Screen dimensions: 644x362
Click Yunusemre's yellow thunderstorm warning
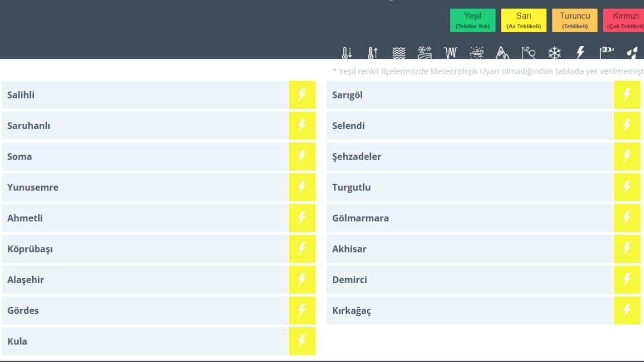pos(302,188)
